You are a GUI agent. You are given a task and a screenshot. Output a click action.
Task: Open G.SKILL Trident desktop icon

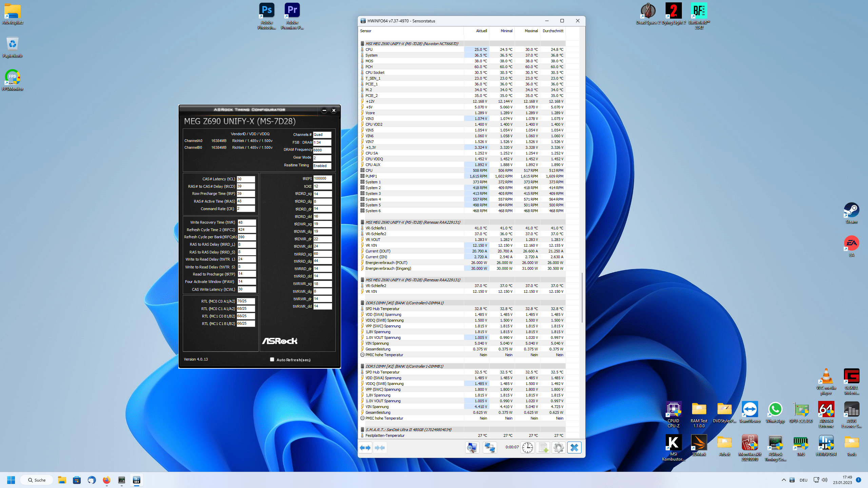click(851, 381)
